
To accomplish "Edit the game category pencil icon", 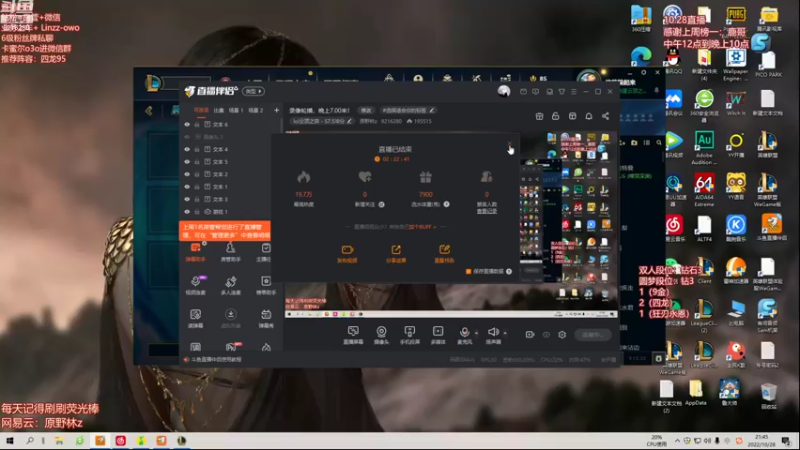I will click(349, 121).
